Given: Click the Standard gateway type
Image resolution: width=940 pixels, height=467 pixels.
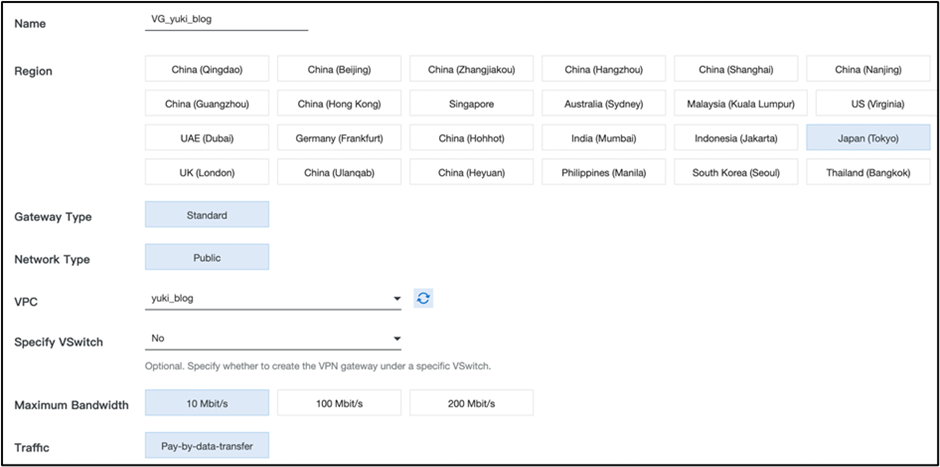Looking at the screenshot, I should pyautogui.click(x=207, y=215).
